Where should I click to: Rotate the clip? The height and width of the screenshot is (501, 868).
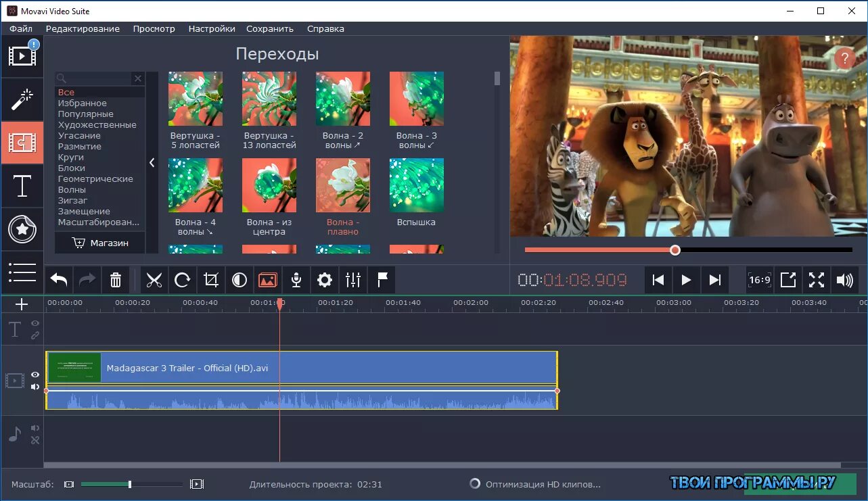pos(183,279)
